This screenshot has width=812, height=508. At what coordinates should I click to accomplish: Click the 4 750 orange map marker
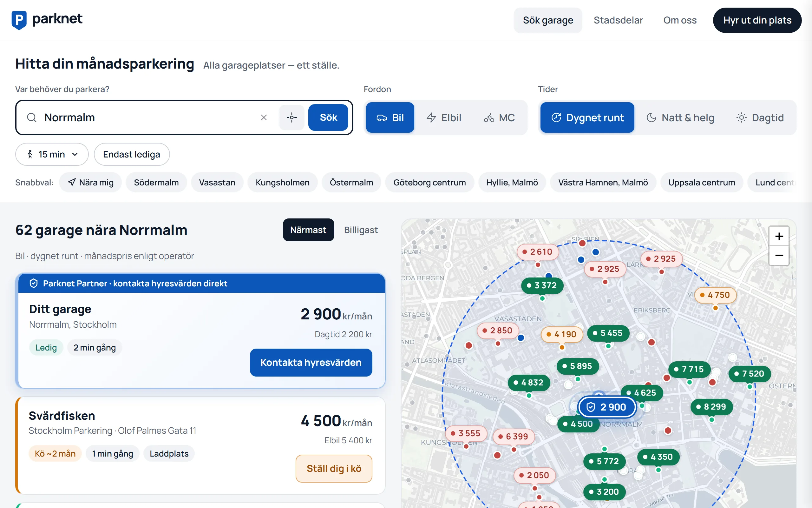pyautogui.click(x=715, y=295)
